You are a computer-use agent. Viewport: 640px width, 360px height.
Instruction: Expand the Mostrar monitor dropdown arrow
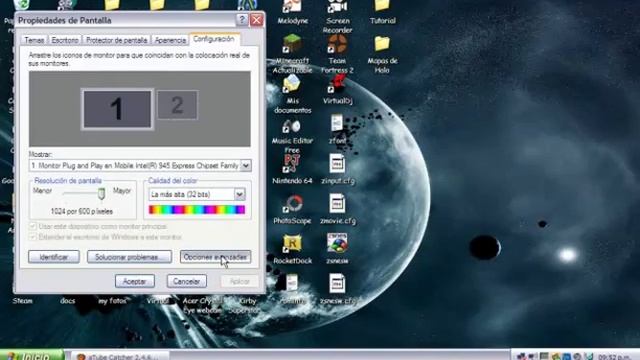point(246,165)
